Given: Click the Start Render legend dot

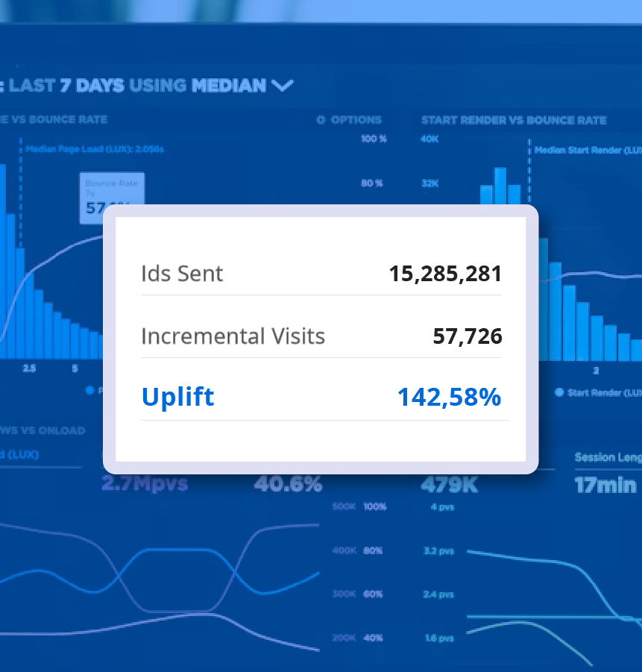Looking at the screenshot, I should click(558, 392).
